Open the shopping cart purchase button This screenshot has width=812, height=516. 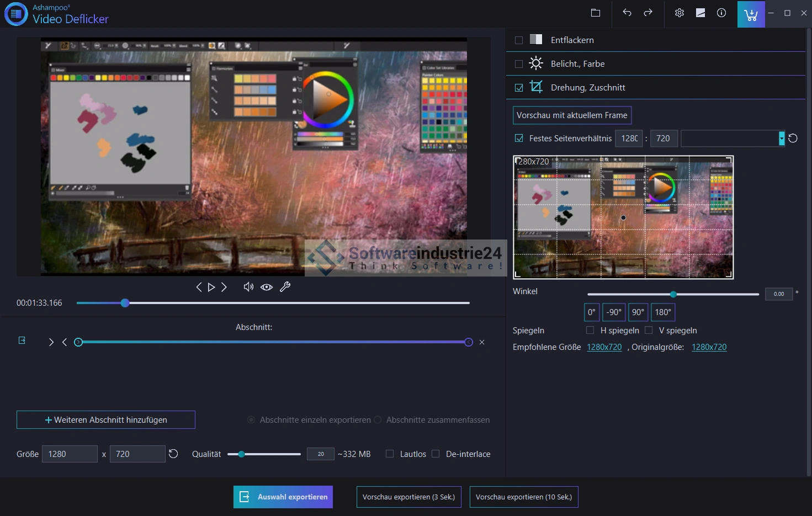(751, 14)
